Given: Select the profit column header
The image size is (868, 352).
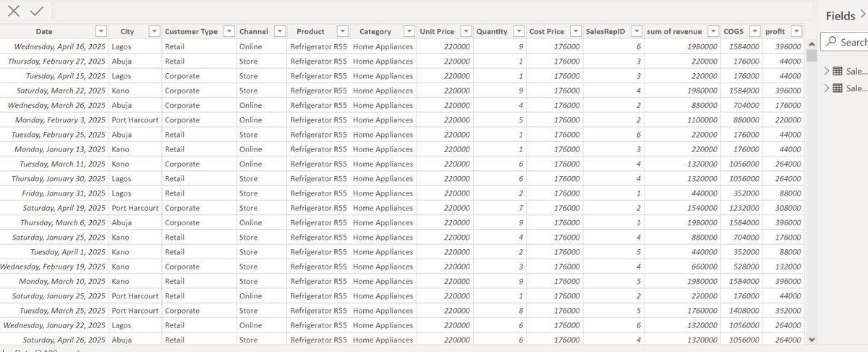Looking at the screenshot, I should [775, 31].
